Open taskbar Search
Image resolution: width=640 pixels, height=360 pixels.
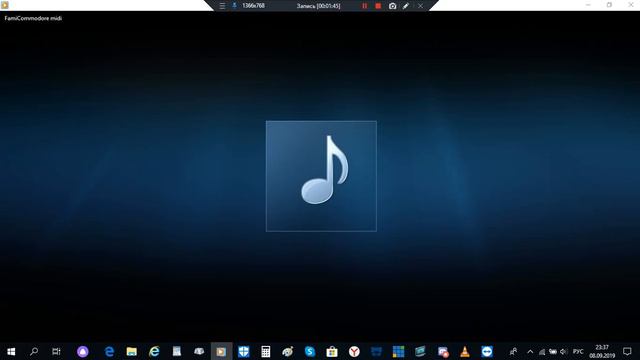point(34,351)
